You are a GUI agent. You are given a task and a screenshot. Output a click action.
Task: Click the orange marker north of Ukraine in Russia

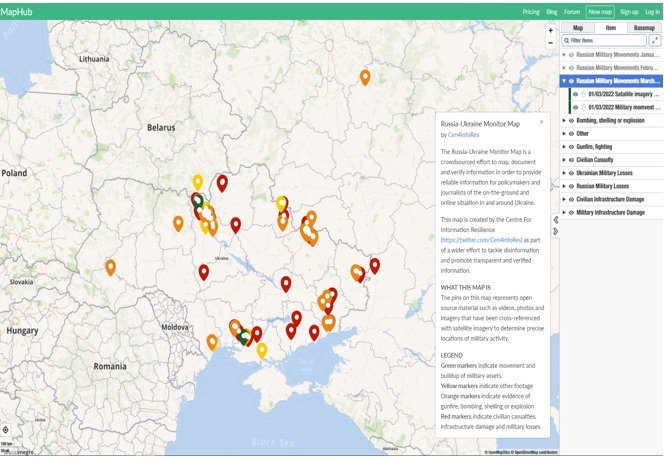[x=365, y=77]
